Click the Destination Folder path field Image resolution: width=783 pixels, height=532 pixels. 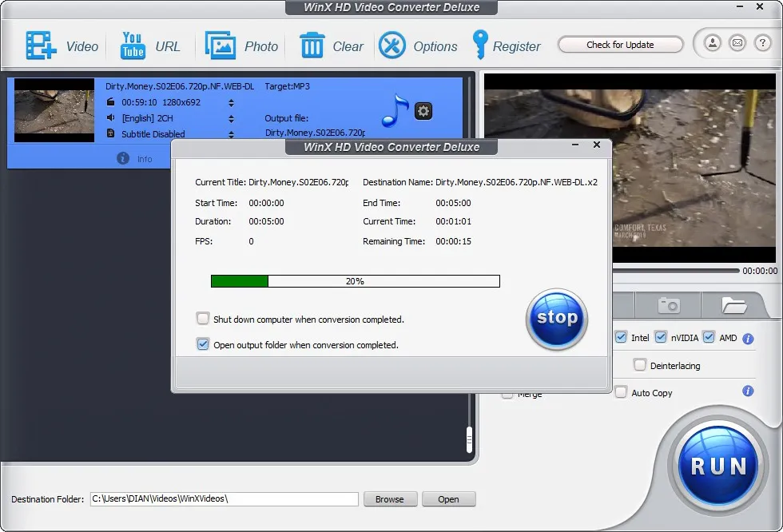[224, 499]
